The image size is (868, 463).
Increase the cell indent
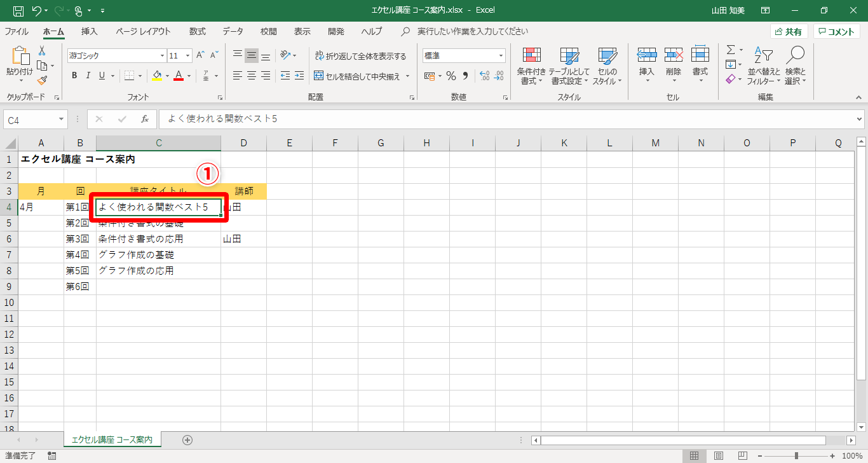[x=299, y=76]
